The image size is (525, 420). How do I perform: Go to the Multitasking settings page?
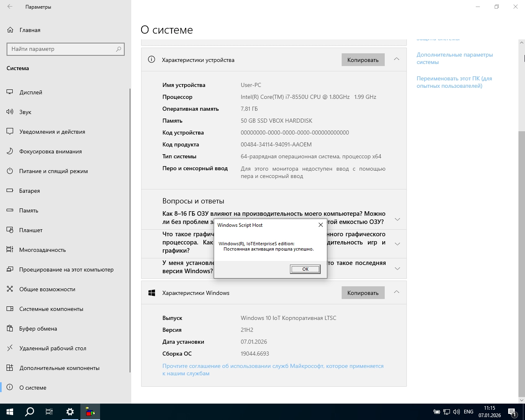click(43, 250)
